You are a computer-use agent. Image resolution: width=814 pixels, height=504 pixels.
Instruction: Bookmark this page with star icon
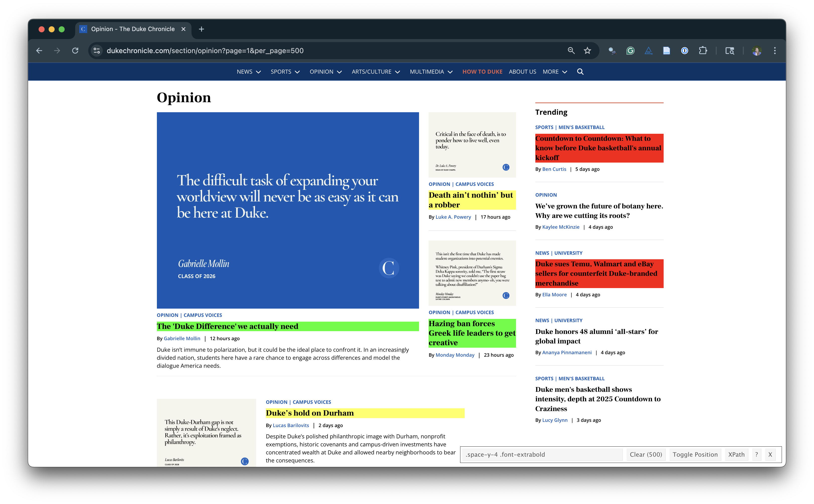pos(587,51)
